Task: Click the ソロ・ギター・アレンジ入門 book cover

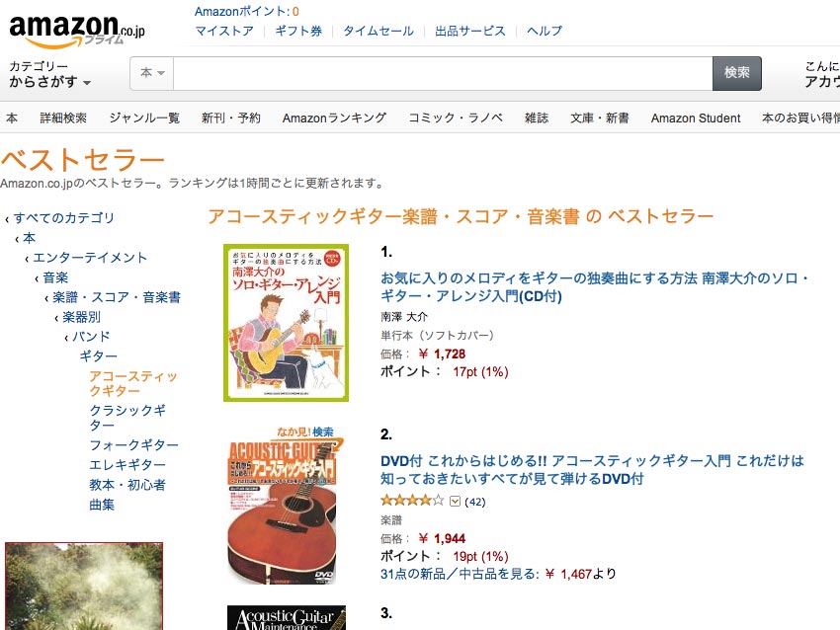Action: pyautogui.click(x=286, y=323)
